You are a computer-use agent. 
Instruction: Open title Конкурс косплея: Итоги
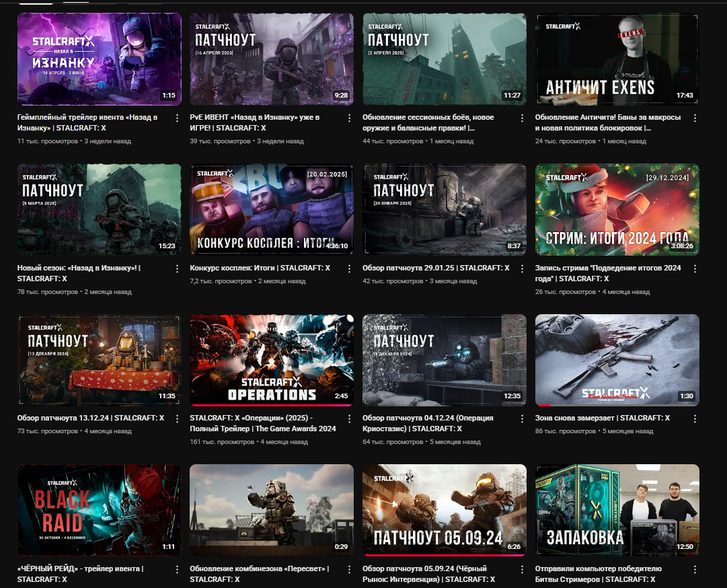tap(260, 268)
